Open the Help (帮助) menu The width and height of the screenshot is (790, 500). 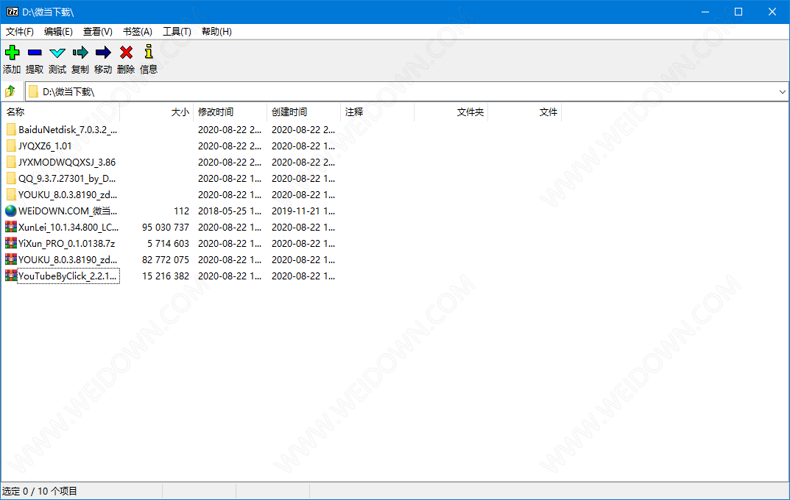pyautogui.click(x=217, y=32)
